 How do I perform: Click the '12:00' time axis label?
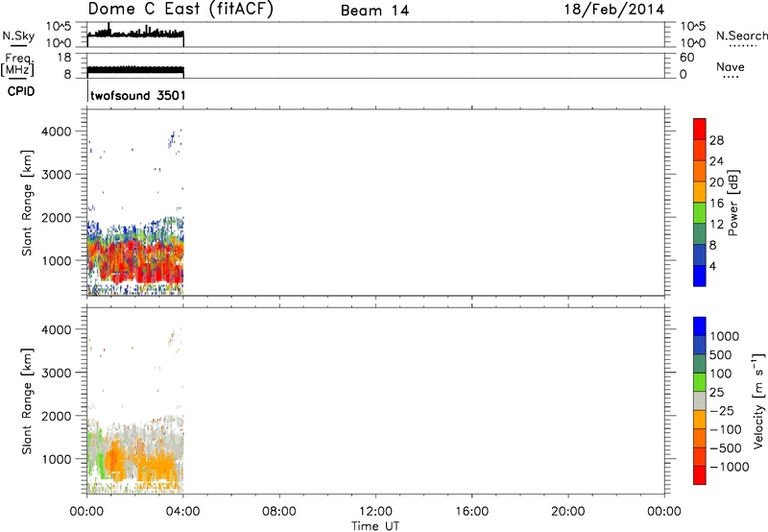375,512
